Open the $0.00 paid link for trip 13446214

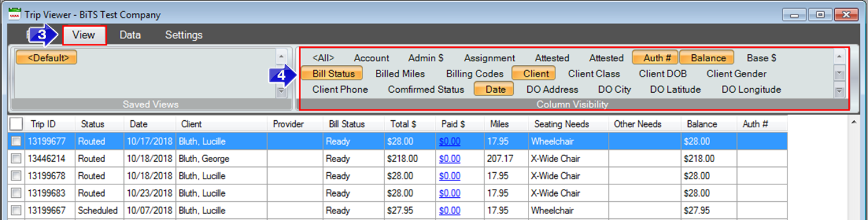point(449,159)
